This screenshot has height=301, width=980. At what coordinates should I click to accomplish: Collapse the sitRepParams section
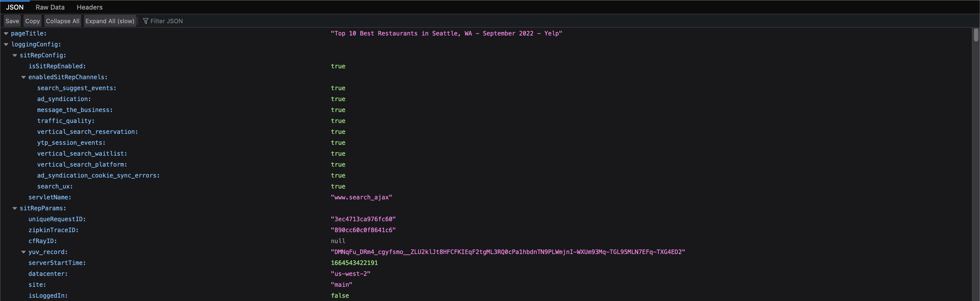point(15,208)
